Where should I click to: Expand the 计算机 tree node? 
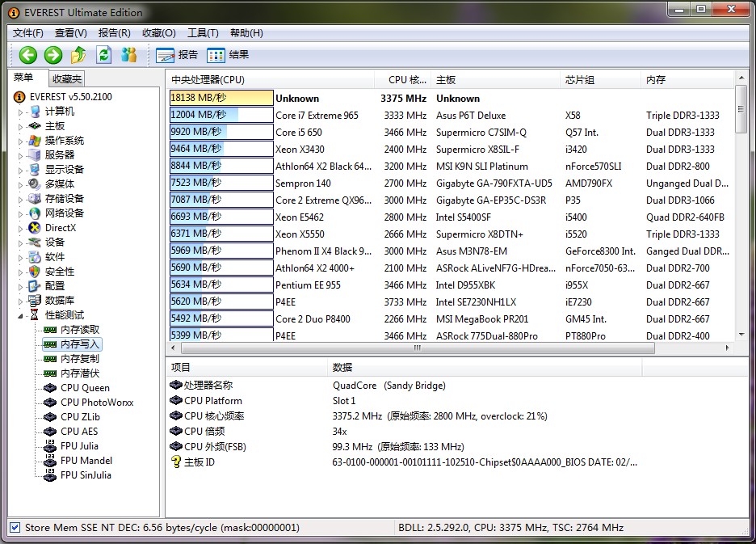(x=21, y=112)
